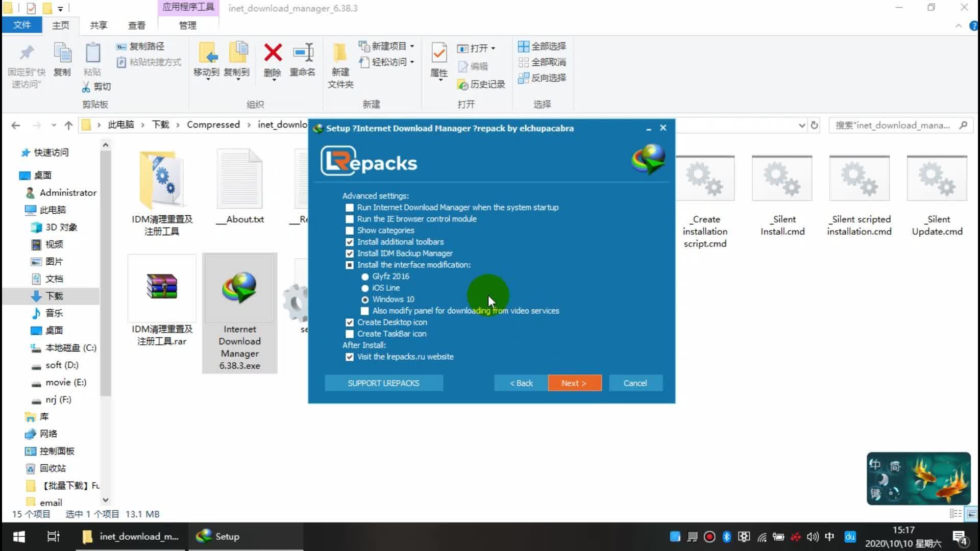
Task: Enable Run the IE browser control module
Action: tap(350, 219)
